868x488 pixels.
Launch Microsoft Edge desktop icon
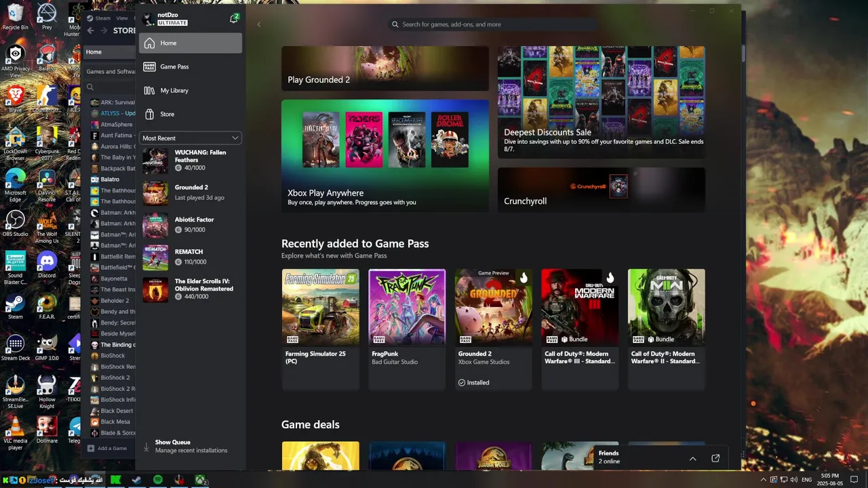[15, 185]
